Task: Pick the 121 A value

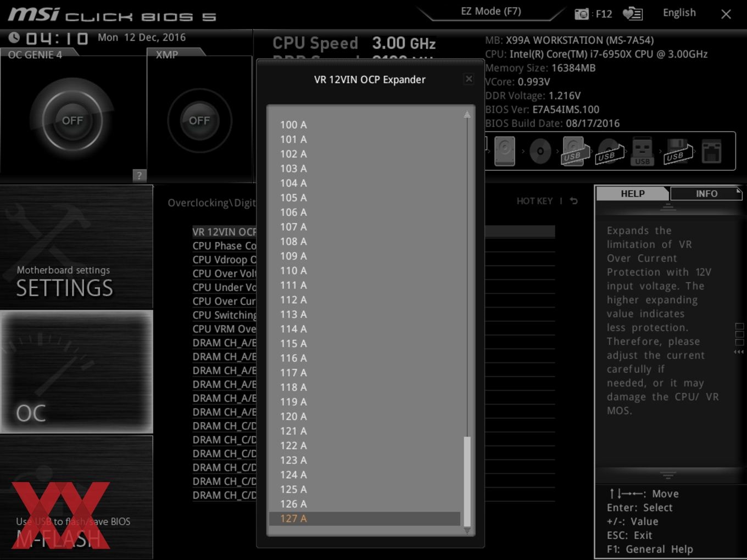Action: (x=365, y=431)
